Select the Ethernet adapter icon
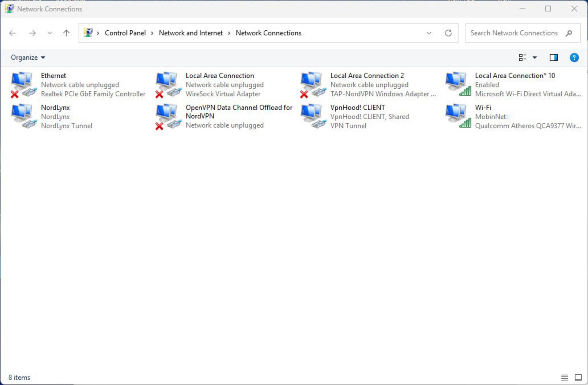Screen dimensions: 588x385 coord(24,85)
